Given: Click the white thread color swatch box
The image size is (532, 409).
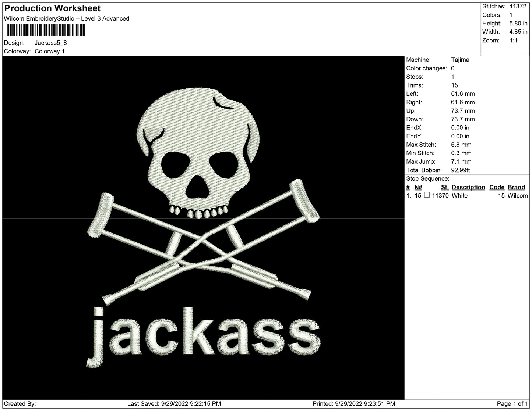Looking at the screenshot, I should (427, 195).
